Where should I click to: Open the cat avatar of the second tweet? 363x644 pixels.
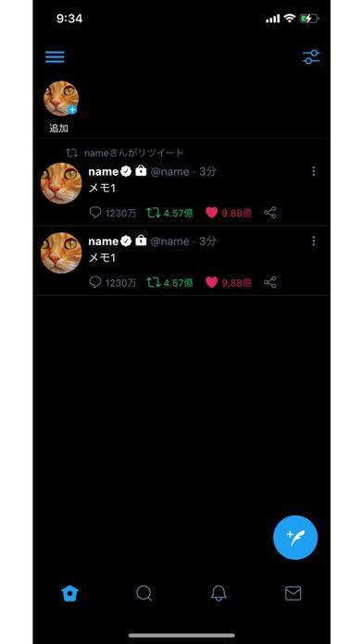point(61,253)
